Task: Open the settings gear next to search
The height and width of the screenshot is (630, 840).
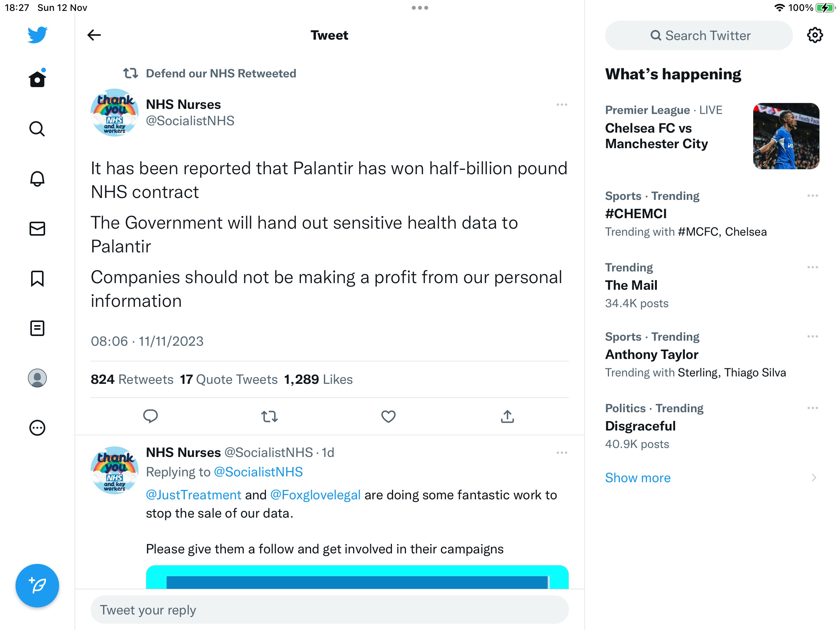Action: click(x=815, y=35)
